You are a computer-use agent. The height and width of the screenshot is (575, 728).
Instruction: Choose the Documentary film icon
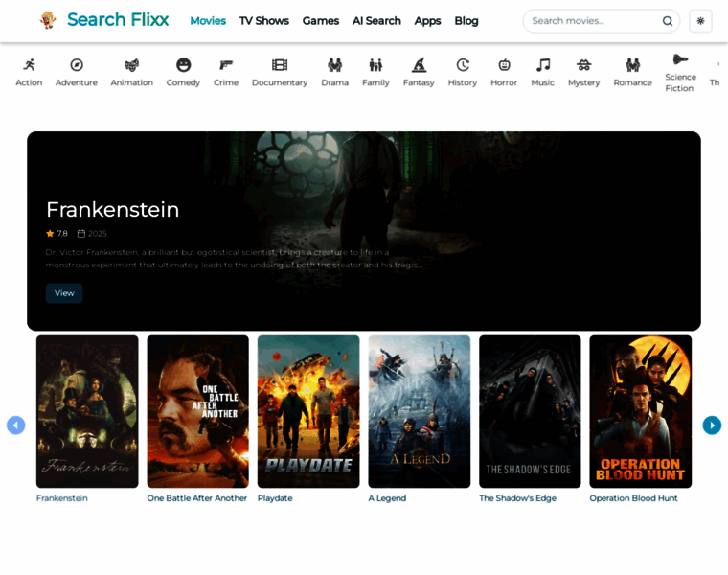point(280,65)
